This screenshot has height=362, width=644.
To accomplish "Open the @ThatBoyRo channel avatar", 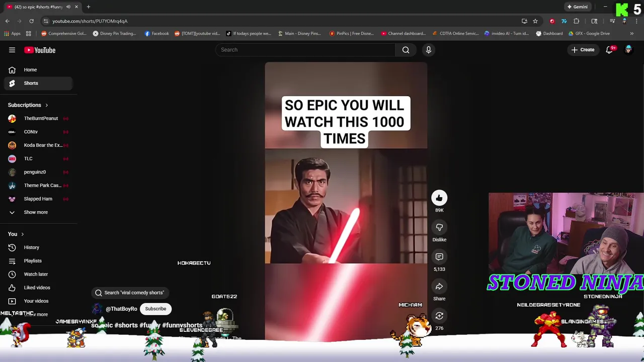I will [97, 309].
